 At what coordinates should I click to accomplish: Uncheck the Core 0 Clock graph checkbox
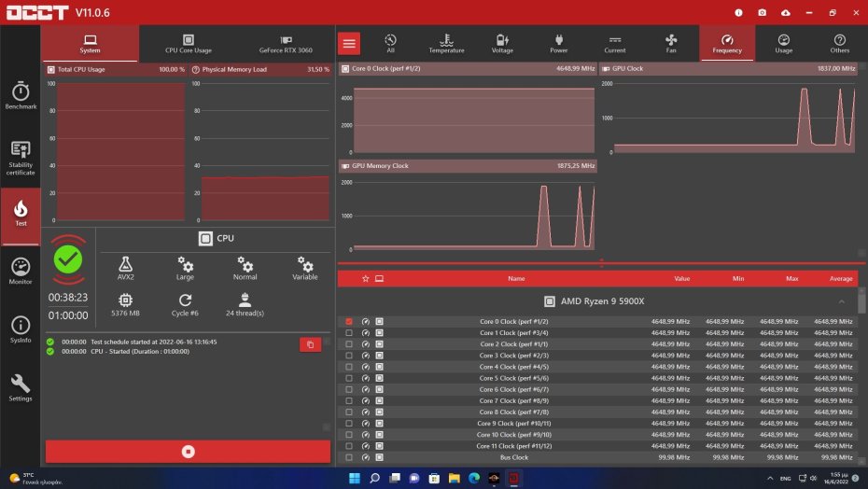[x=349, y=321]
